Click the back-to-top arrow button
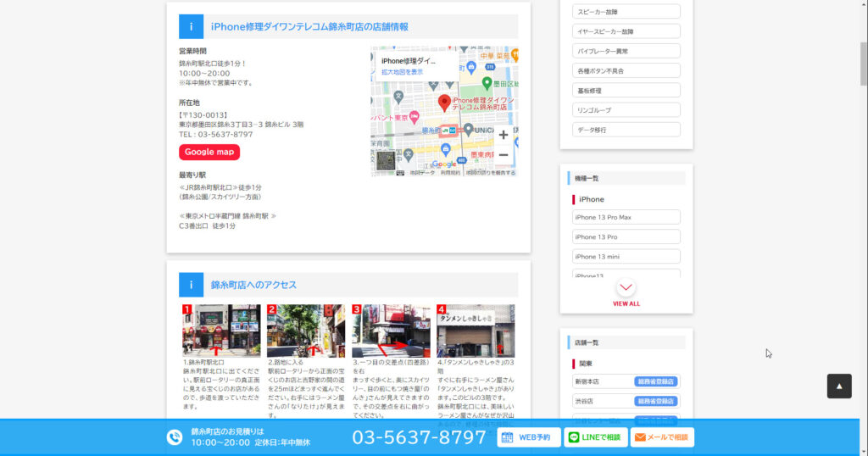The height and width of the screenshot is (456, 868). click(839, 386)
